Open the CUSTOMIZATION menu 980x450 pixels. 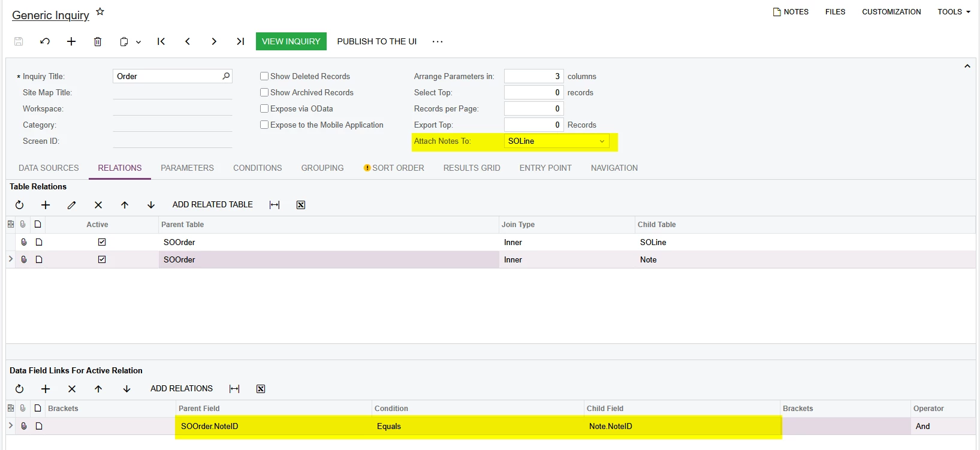click(891, 12)
